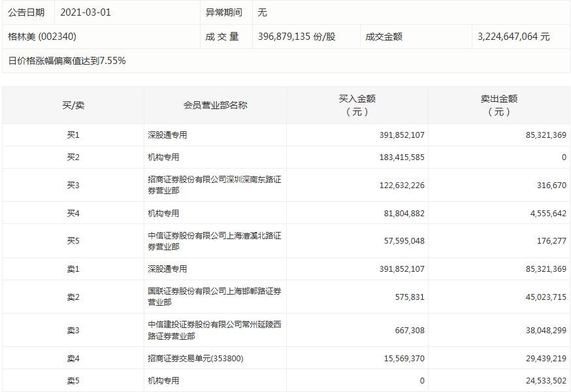The height and width of the screenshot is (392, 571).
Task: Select buy amount 57,595,048
Action: (x=404, y=241)
